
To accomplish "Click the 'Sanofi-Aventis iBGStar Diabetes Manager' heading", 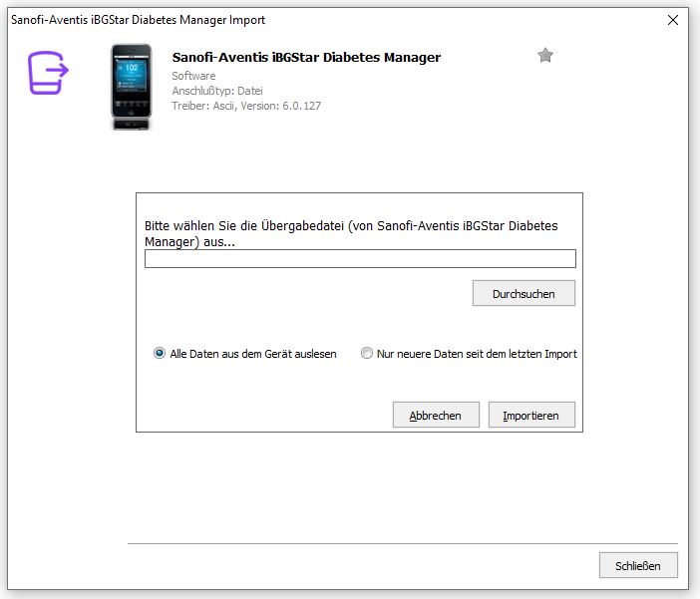I will coord(306,57).
